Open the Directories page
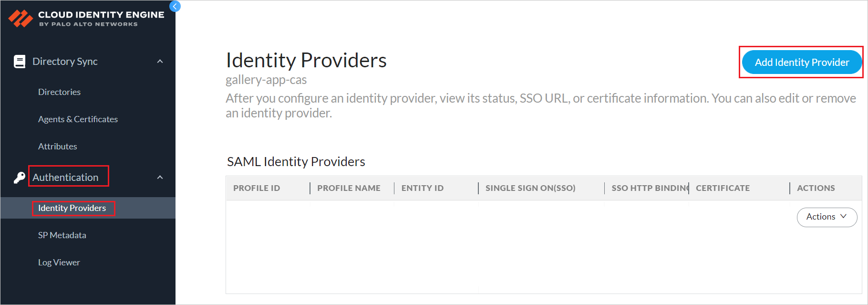Image resolution: width=868 pixels, height=305 pixels. (x=59, y=92)
